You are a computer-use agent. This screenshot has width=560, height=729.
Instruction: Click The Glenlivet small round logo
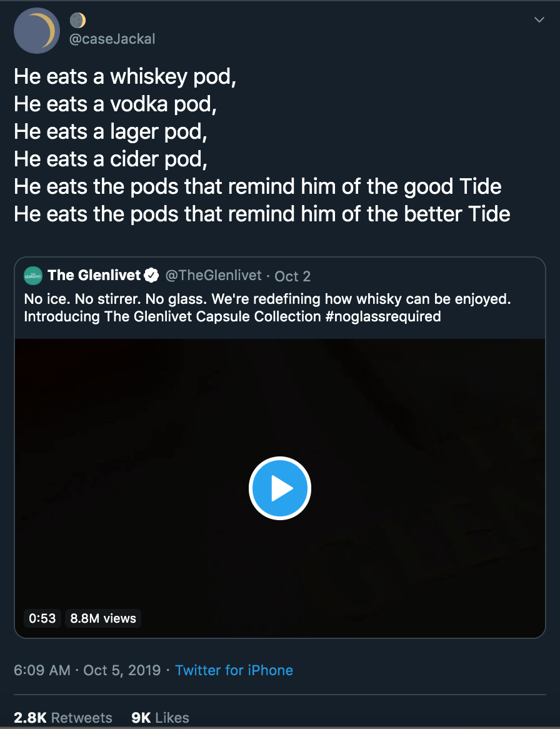coord(32,275)
